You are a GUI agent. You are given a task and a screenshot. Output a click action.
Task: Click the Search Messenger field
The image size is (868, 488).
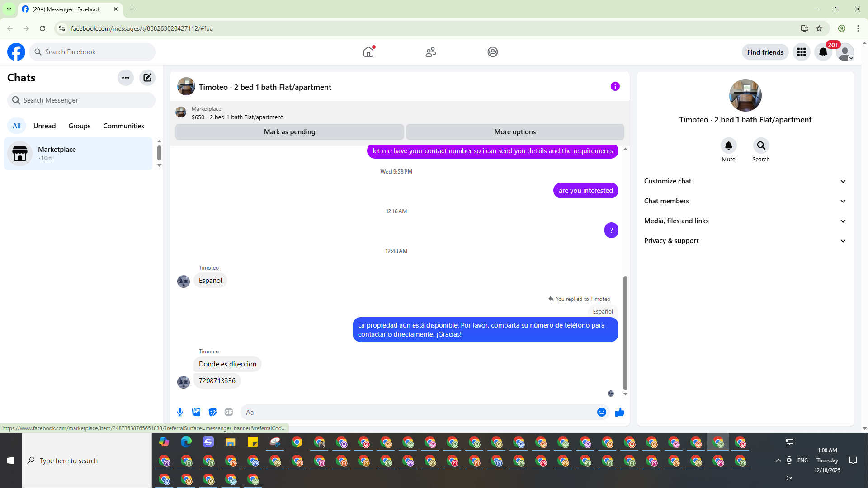pyautogui.click(x=81, y=100)
